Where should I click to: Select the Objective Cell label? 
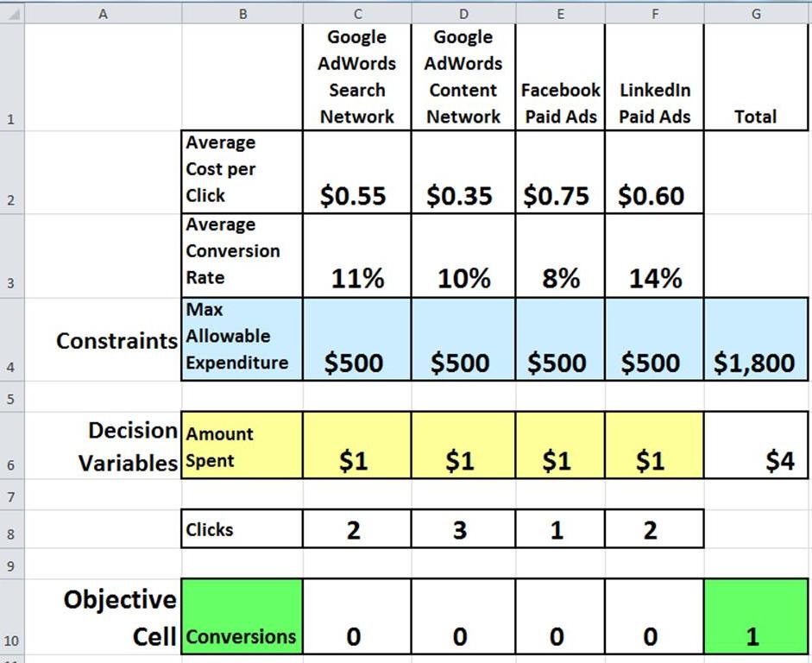click(103, 617)
